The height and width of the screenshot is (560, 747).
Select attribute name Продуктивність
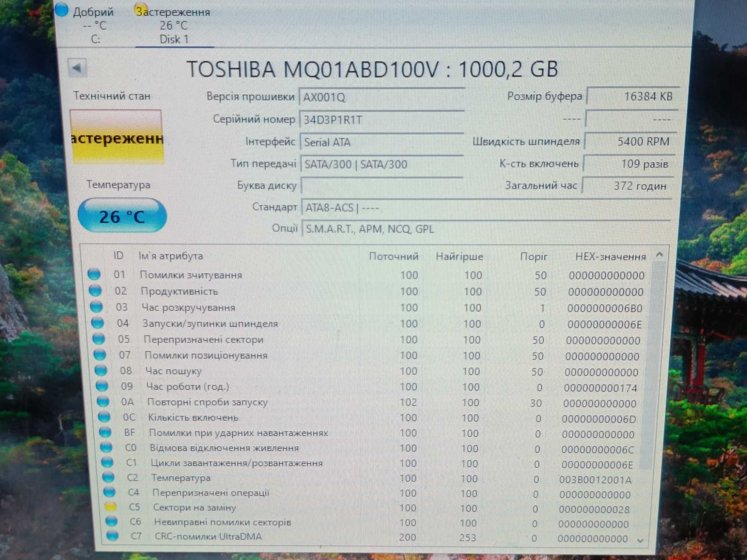coord(179,291)
